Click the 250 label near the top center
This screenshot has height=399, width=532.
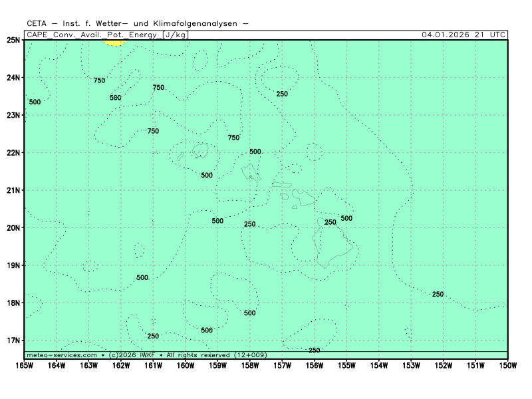pyautogui.click(x=282, y=94)
